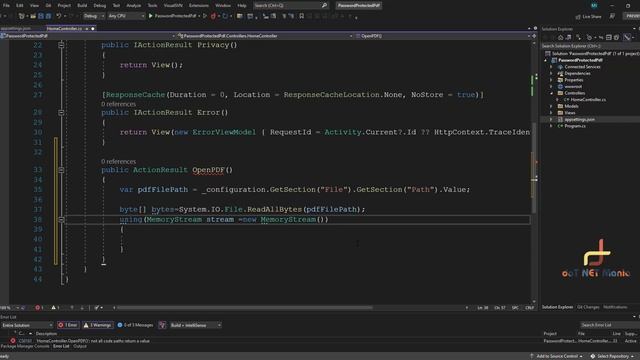Click the open file folder toolbar icon
The width and height of the screenshot is (640, 360).
[33, 16]
